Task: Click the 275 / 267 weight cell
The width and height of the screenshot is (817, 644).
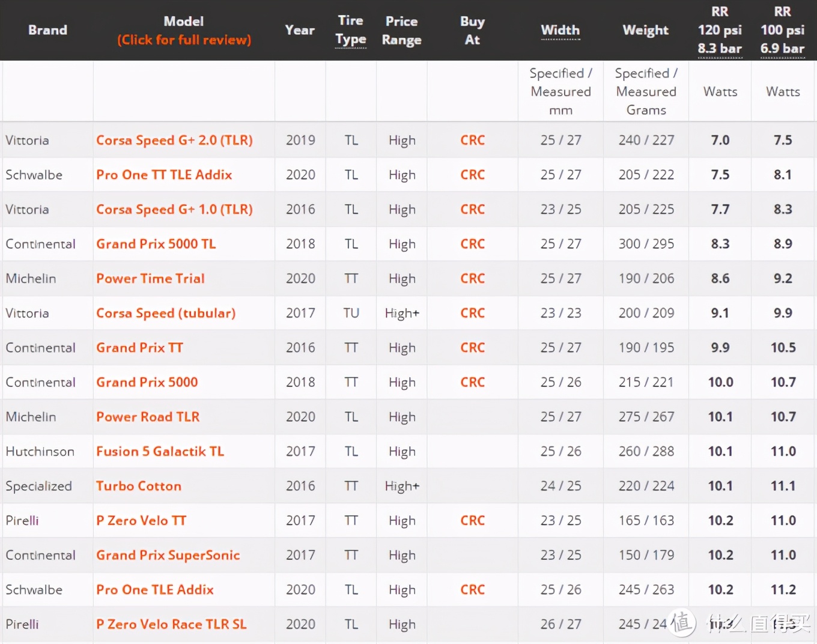Action: [x=646, y=417]
